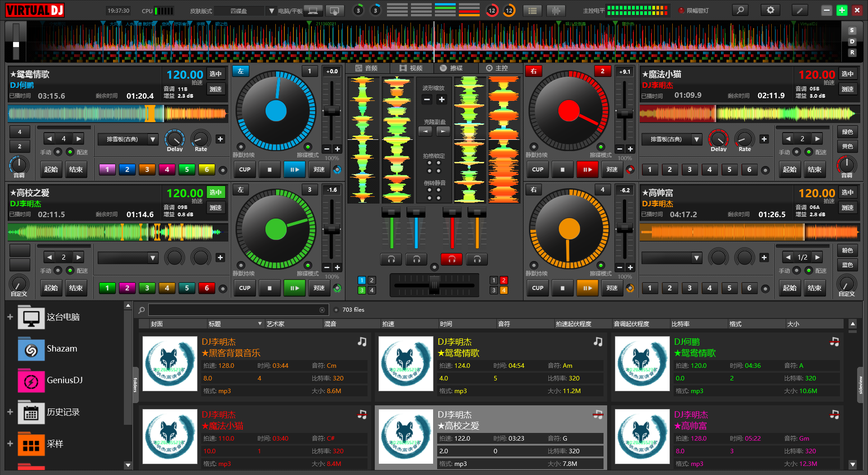Open deck 1 effect dropdown 排箫板(古典)
Screen dimensions: 868x475
pyautogui.click(x=128, y=139)
